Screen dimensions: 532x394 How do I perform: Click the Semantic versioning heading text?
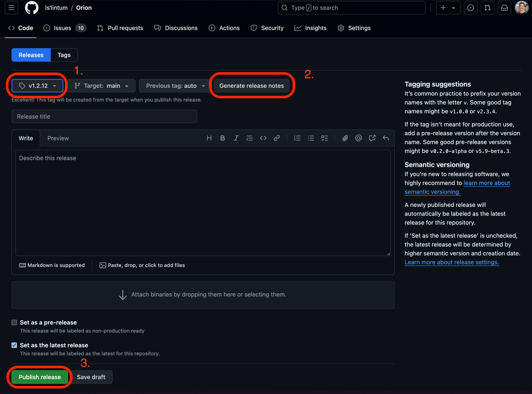click(437, 165)
